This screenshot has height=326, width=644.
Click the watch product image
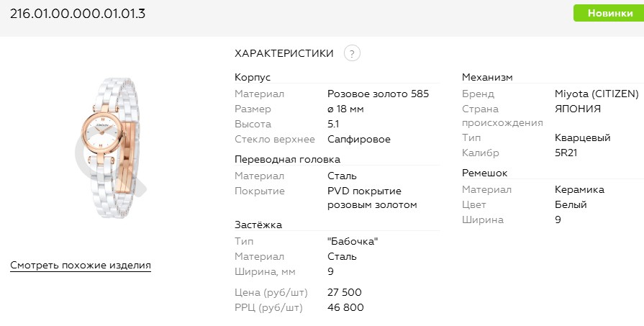(x=110, y=148)
